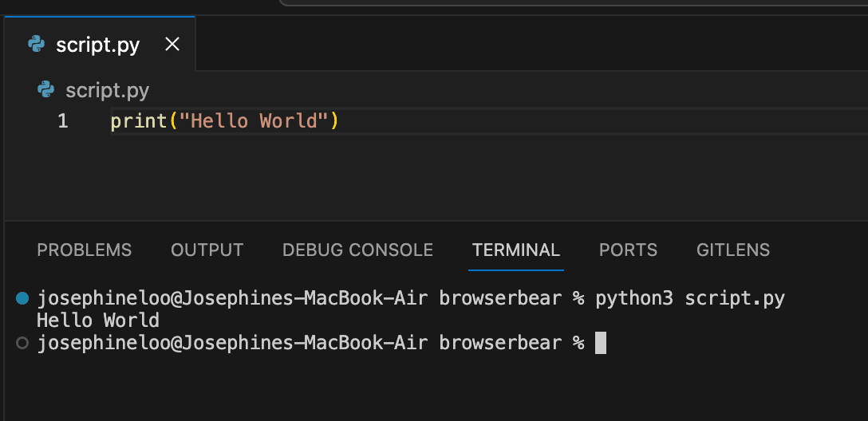Click the hollow circle prompt marker
Screen dimensions: 868x421
tap(22, 343)
